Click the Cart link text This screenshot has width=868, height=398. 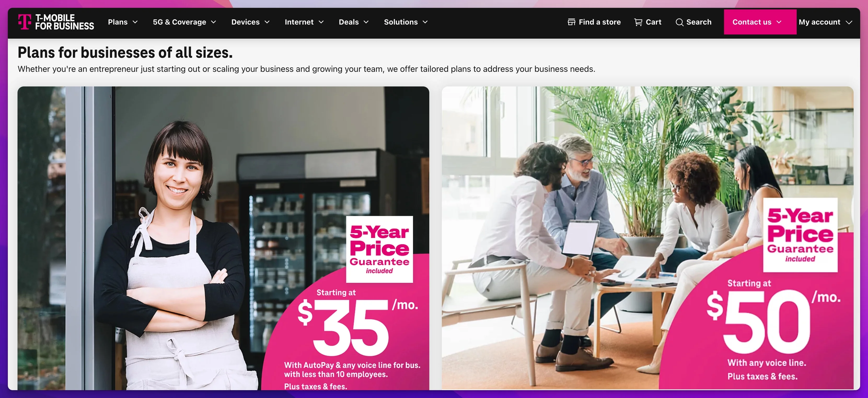click(653, 22)
